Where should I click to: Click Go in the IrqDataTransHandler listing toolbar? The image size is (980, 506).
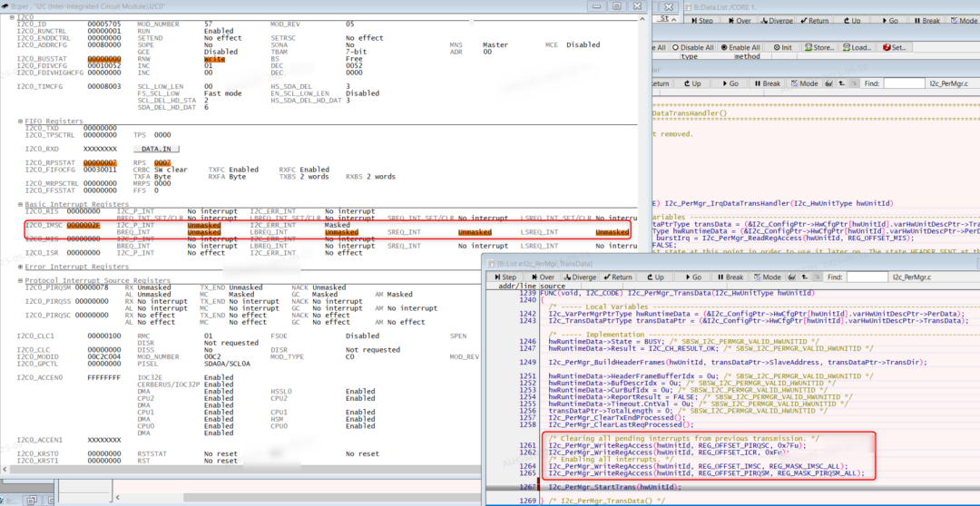[x=729, y=83]
